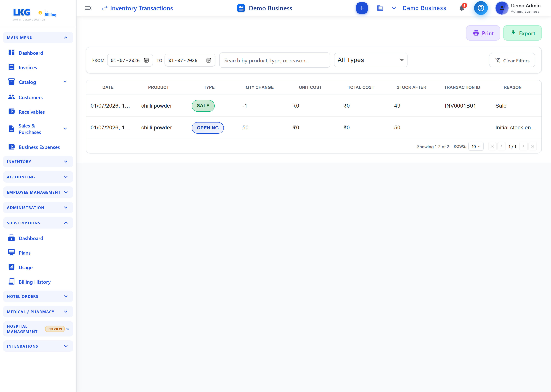
Task: Expand the INVENTORY section
Action: pyautogui.click(x=38, y=162)
